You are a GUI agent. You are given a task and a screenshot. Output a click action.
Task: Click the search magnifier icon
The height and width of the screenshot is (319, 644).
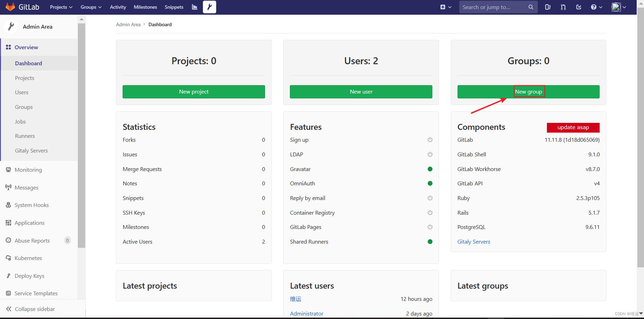pos(531,7)
